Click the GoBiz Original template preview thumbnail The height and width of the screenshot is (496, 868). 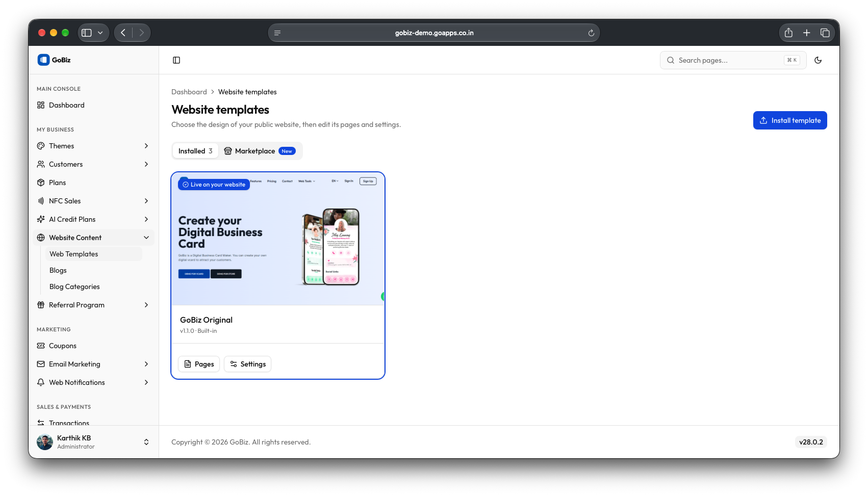tap(278, 239)
